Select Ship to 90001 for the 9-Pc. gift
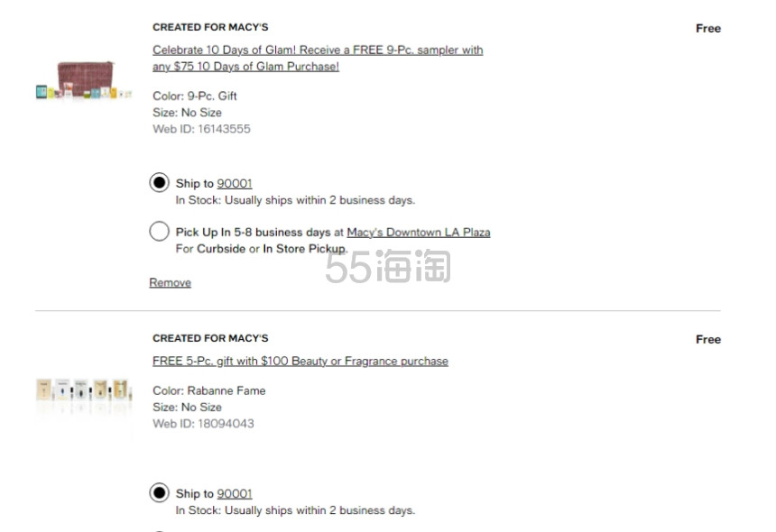 point(160,183)
